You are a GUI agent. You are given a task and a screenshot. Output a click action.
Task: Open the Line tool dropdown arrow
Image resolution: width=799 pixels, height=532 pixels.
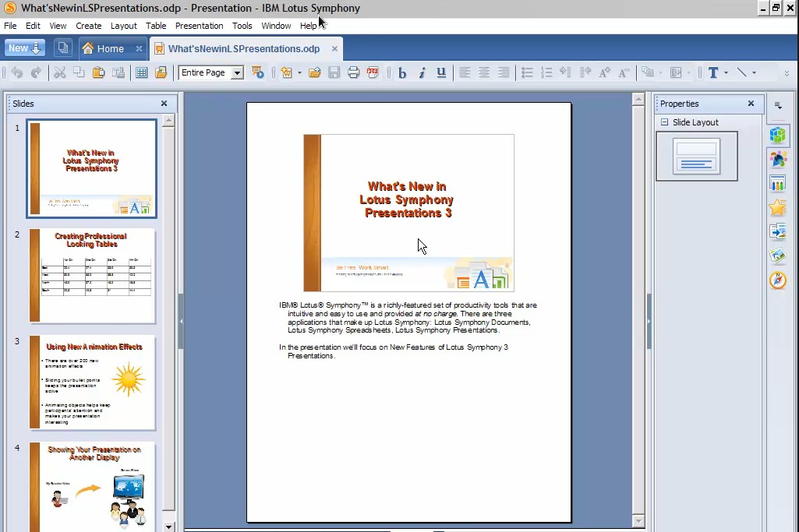click(x=754, y=72)
